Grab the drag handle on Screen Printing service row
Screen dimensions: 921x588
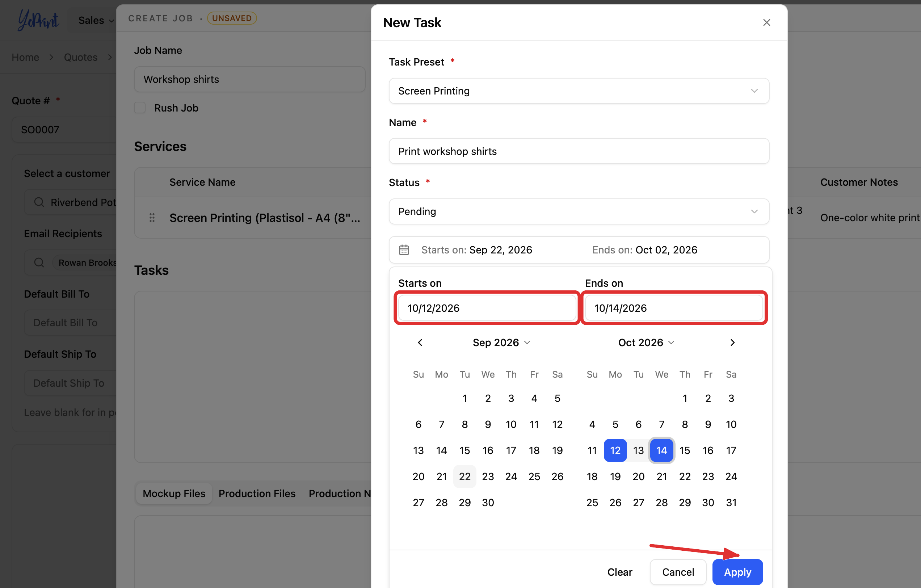click(152, 218)
